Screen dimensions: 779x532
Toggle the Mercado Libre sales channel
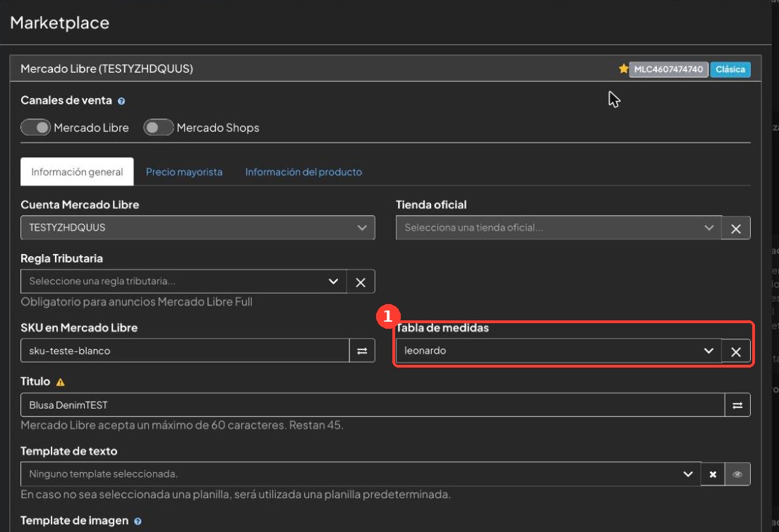[x=36, y=128]
